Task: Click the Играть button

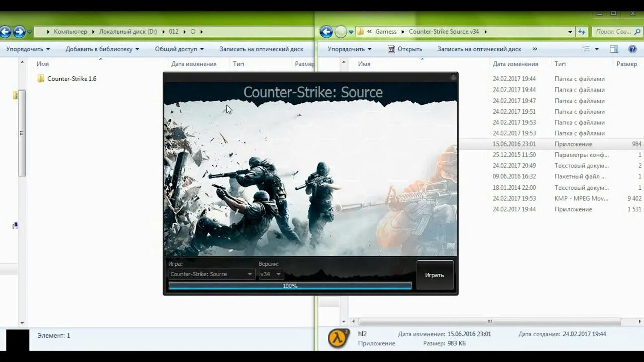Action: click(435, 275)
